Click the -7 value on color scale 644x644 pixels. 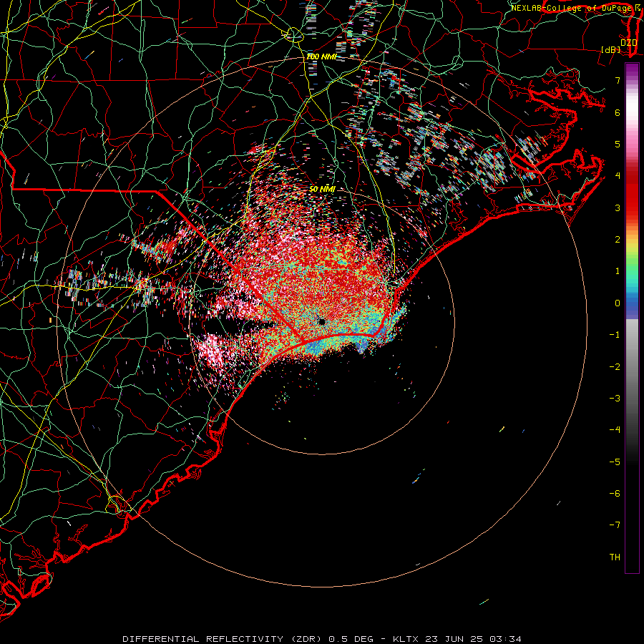coord(615,525)
